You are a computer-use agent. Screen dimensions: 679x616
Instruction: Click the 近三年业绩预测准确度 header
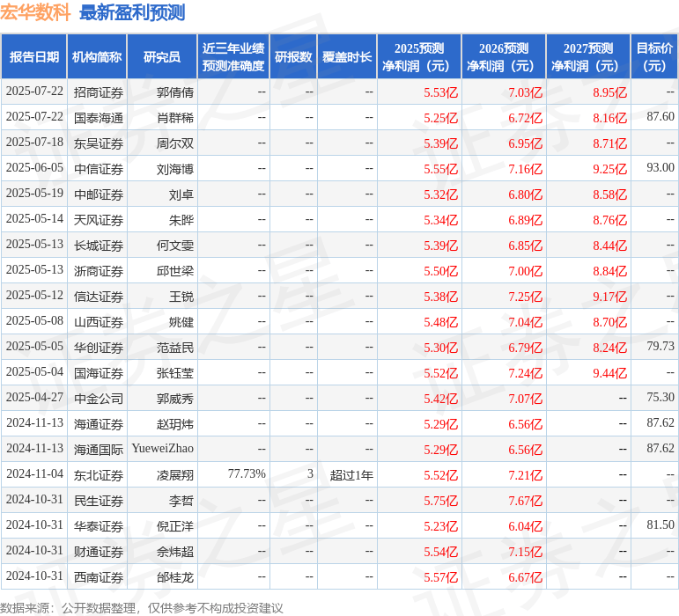[x=233, y=57]
